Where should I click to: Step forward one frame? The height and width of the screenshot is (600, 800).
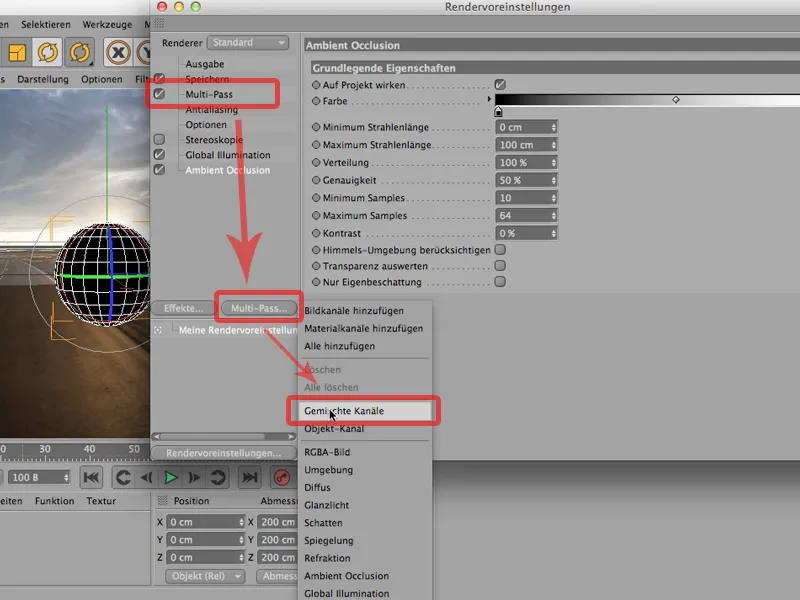(194, 478)
